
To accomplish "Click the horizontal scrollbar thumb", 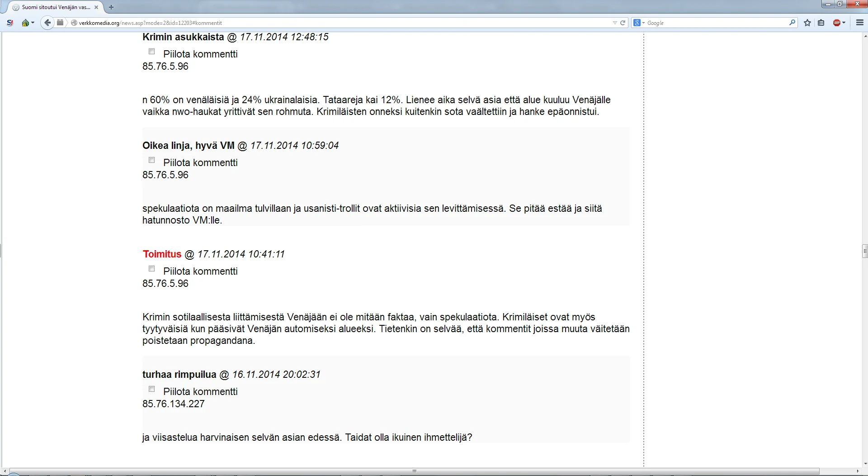I will [414, 471].
